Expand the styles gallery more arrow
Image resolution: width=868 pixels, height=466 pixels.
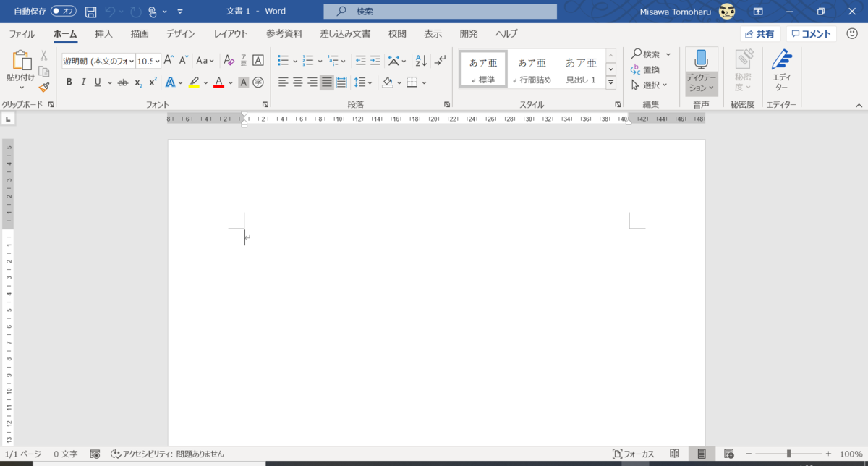coord(610,82)
